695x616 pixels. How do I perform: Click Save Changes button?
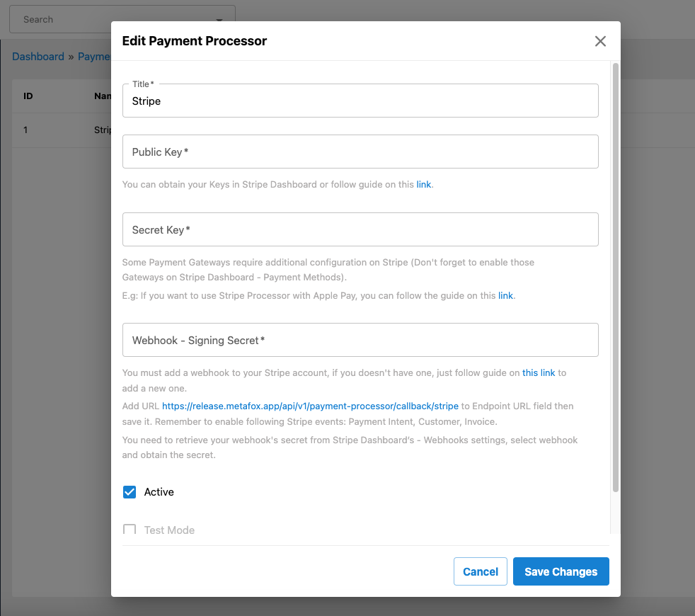561,571
